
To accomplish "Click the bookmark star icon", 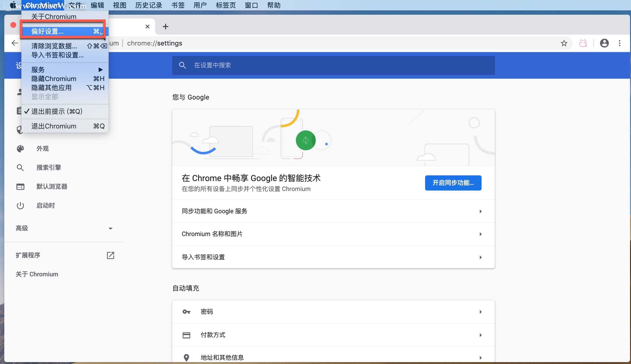I will click(564, 43).
